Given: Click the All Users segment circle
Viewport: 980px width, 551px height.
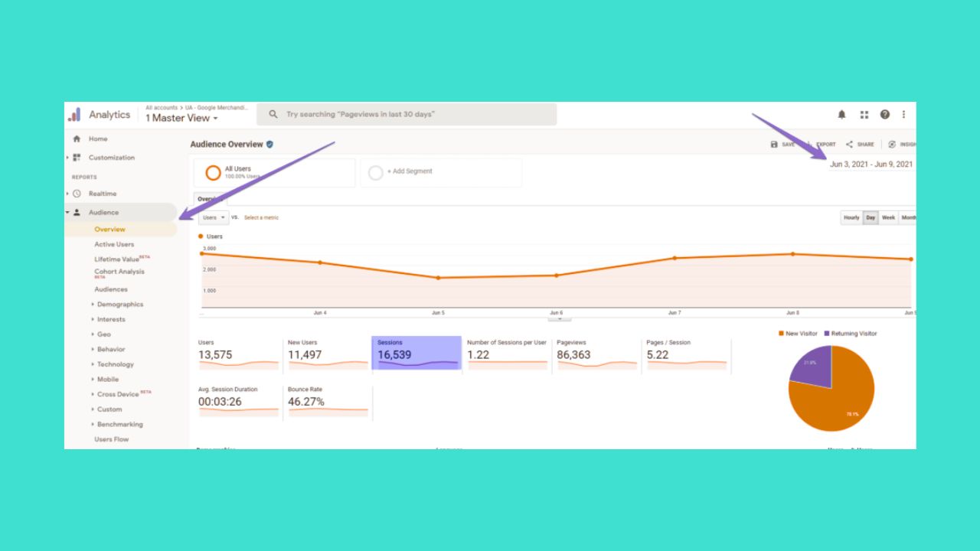Looking at the screenshot, I should click(213, 173).
